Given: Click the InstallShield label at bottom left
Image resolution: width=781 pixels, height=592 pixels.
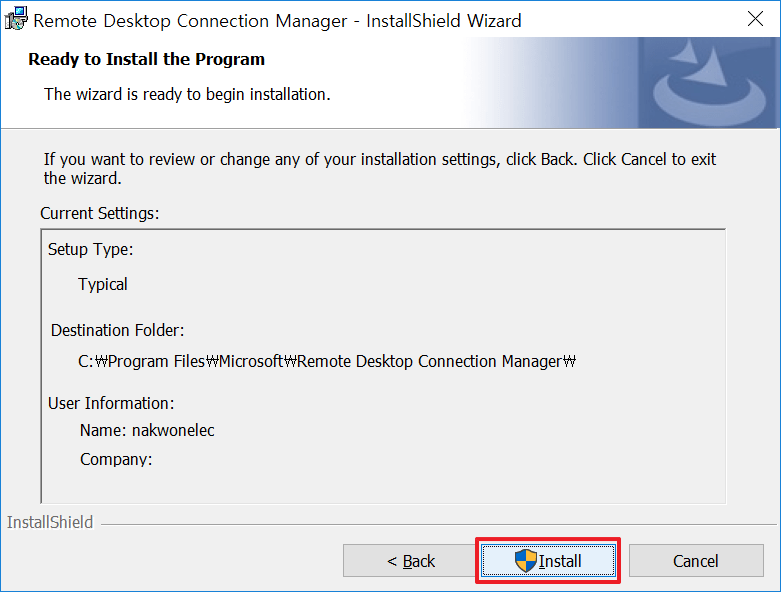Looking at the screenshot, I should click(x=50, y=522).
